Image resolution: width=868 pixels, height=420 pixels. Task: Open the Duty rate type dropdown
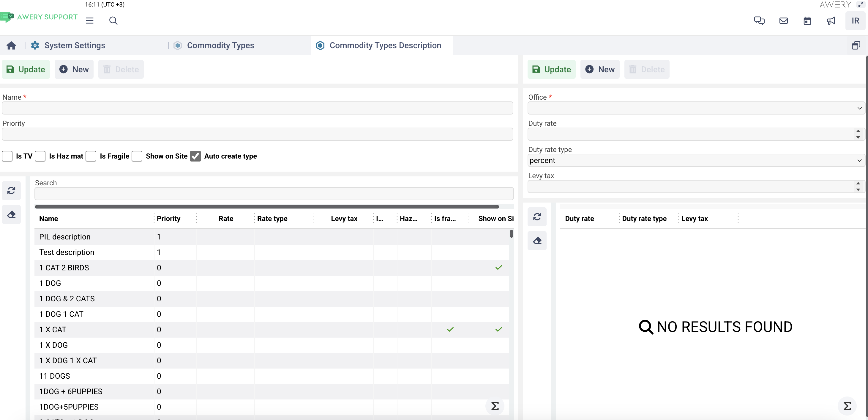click(x=696, y=160)
